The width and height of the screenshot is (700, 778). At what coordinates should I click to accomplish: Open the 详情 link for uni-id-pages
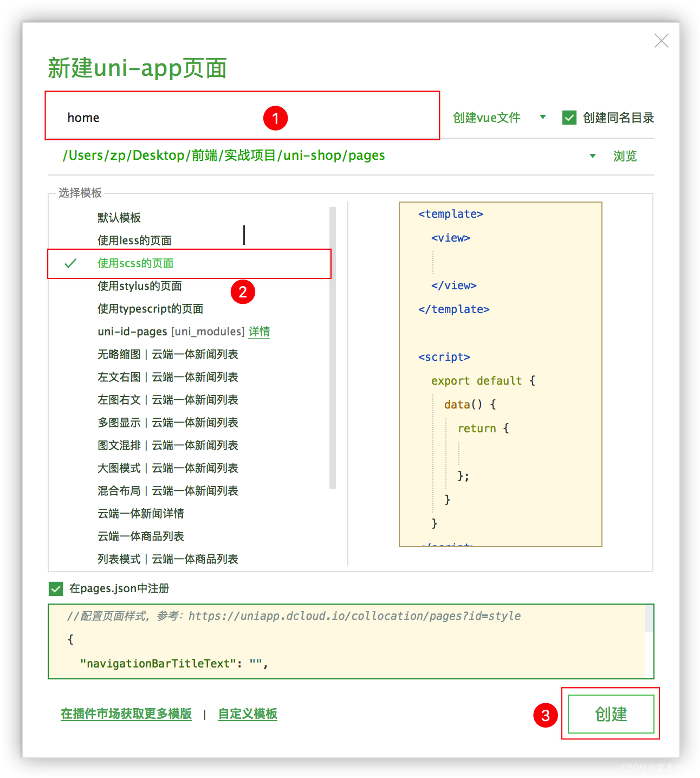coord(259,332)
